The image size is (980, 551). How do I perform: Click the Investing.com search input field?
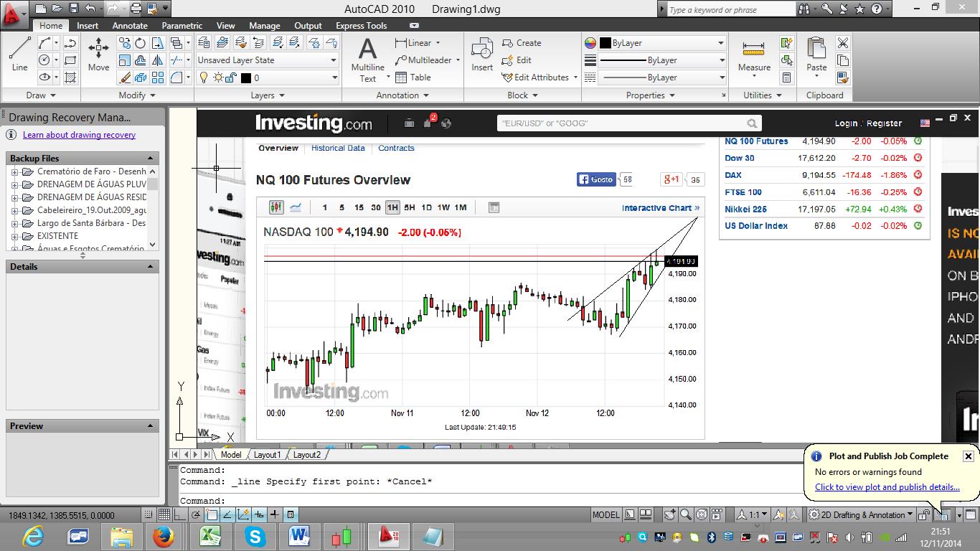tap(621, 123)
